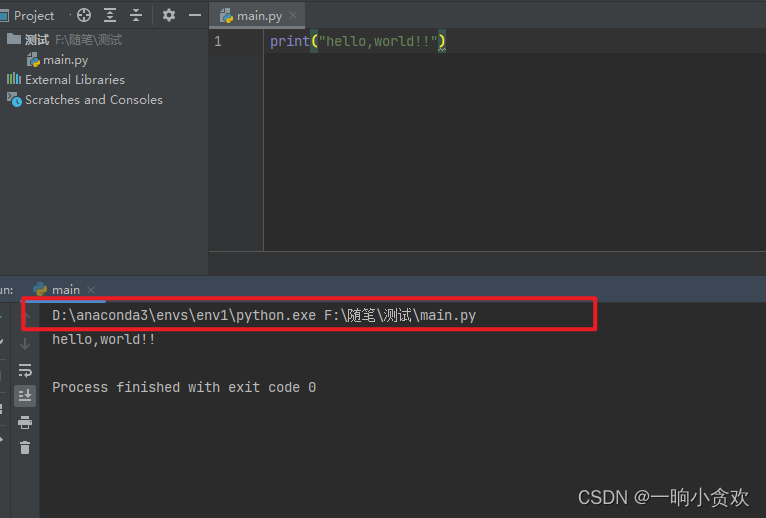Viewport: 766px width, 518px height.
Task: Click the python.exe command line in console
Action: pos(264,315)
